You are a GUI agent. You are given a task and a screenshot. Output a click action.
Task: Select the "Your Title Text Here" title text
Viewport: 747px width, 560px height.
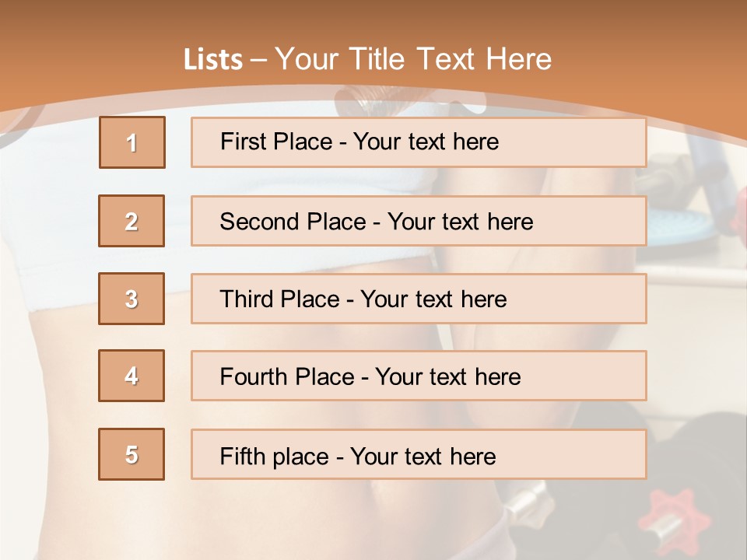pyautogui.click(x=413, y=59)
